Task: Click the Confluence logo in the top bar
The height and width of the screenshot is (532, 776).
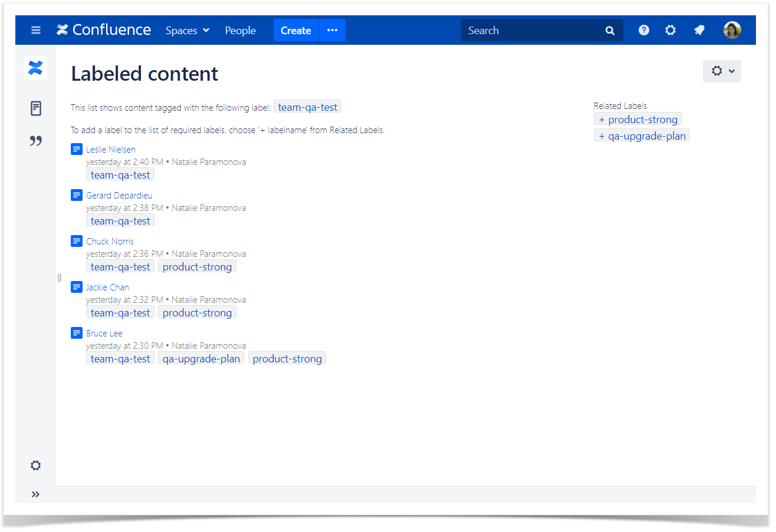Action: click(x=103, y=29)
